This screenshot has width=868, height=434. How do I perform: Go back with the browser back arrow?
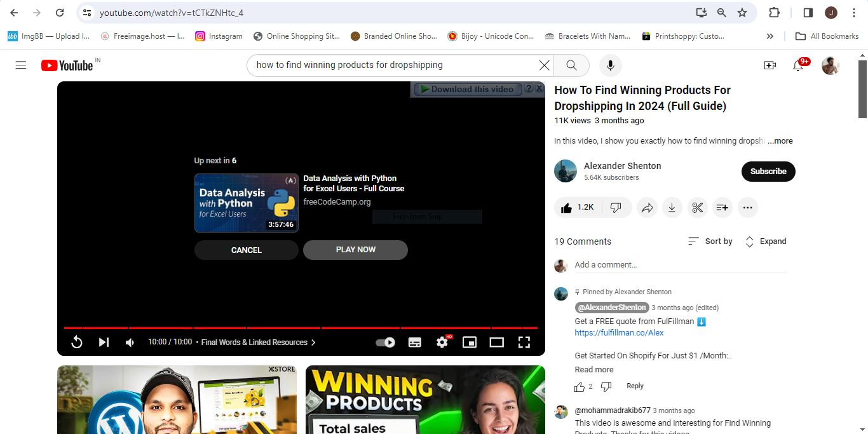(x=14, y=13)
